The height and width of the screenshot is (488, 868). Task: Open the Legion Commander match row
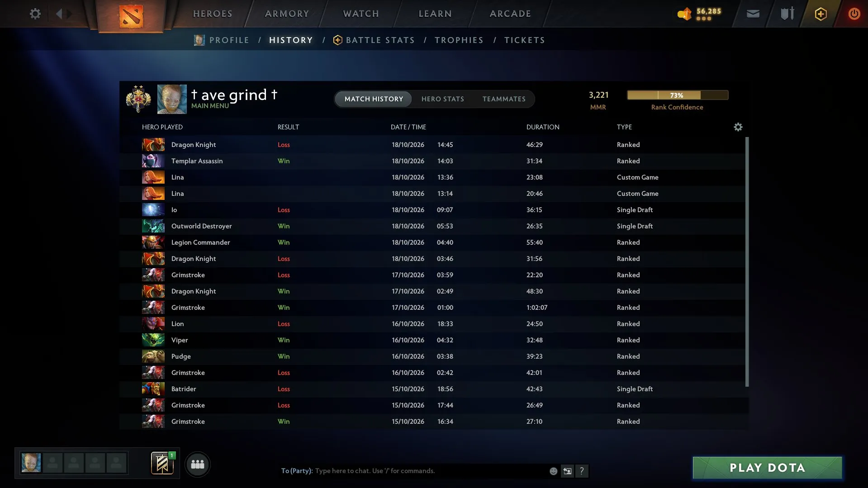click(432, 242)
